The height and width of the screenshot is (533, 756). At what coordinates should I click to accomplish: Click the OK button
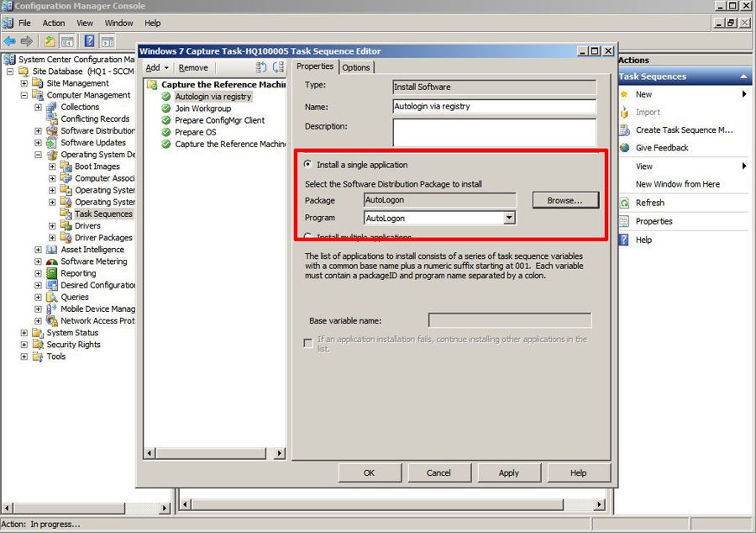tap(370, 472)
